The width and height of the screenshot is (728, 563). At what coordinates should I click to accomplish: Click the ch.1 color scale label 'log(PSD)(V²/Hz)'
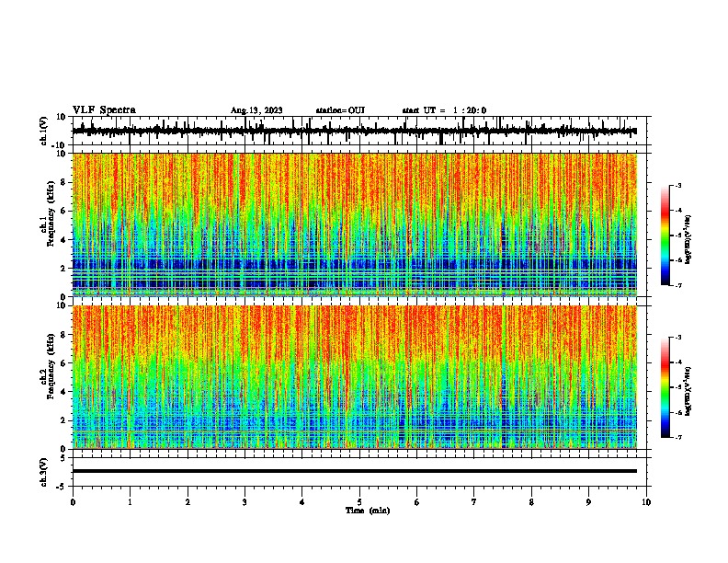click(688, 239)
